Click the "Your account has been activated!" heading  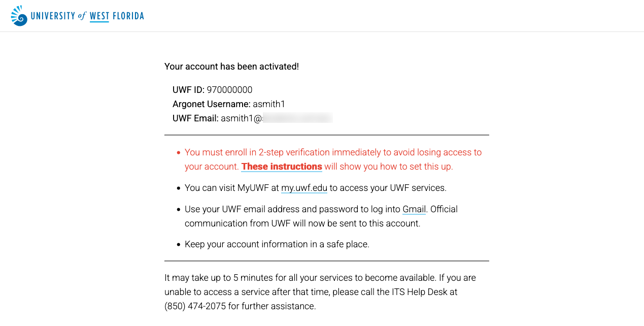pyautogui.click(x=231, y=67)
